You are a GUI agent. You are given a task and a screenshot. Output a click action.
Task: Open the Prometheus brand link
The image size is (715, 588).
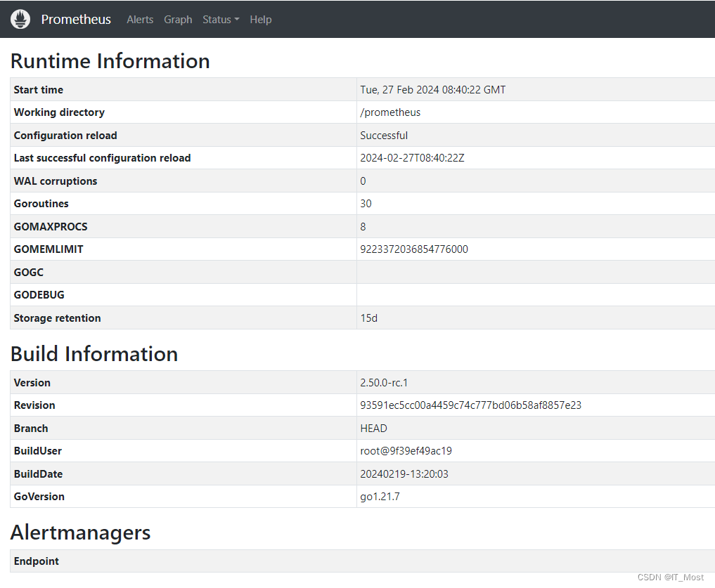pos(76,20)
